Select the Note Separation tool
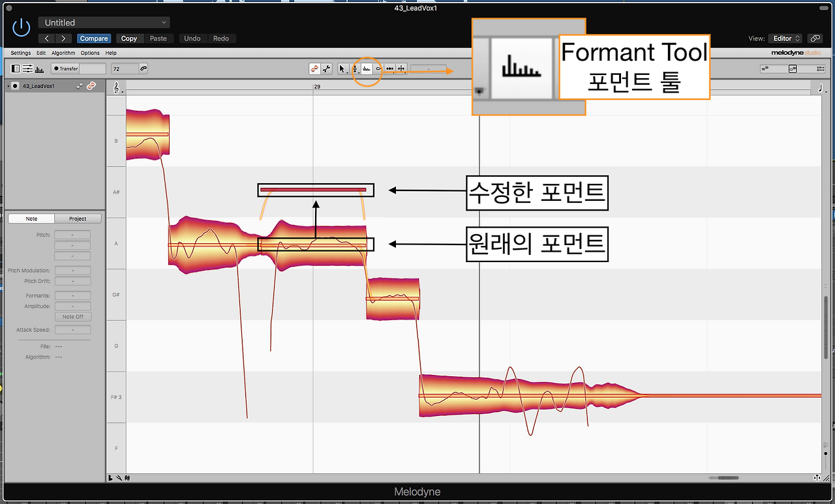 (401, 68)
